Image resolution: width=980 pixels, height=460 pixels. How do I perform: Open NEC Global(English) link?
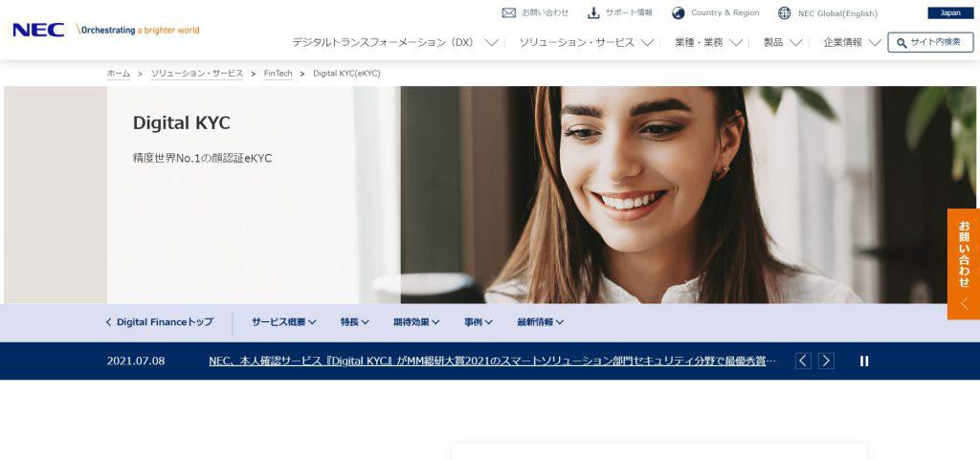[837, 13]
